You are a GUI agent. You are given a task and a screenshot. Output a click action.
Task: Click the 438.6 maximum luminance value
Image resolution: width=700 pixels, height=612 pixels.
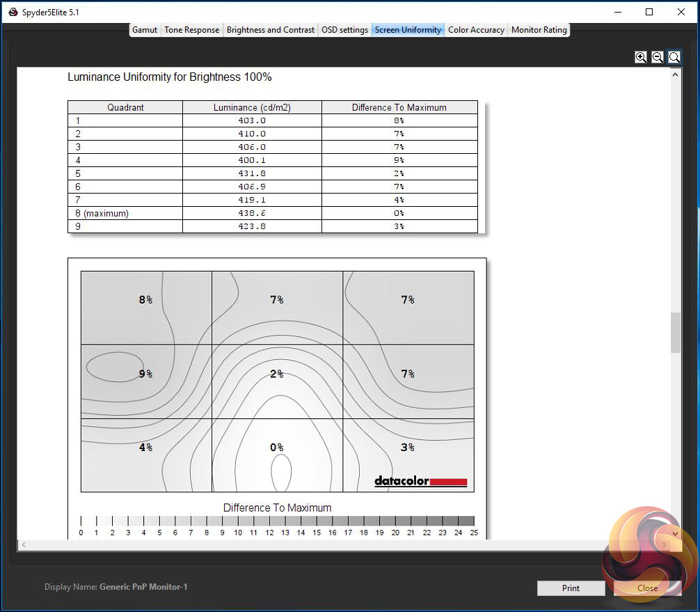click(252, 213)
